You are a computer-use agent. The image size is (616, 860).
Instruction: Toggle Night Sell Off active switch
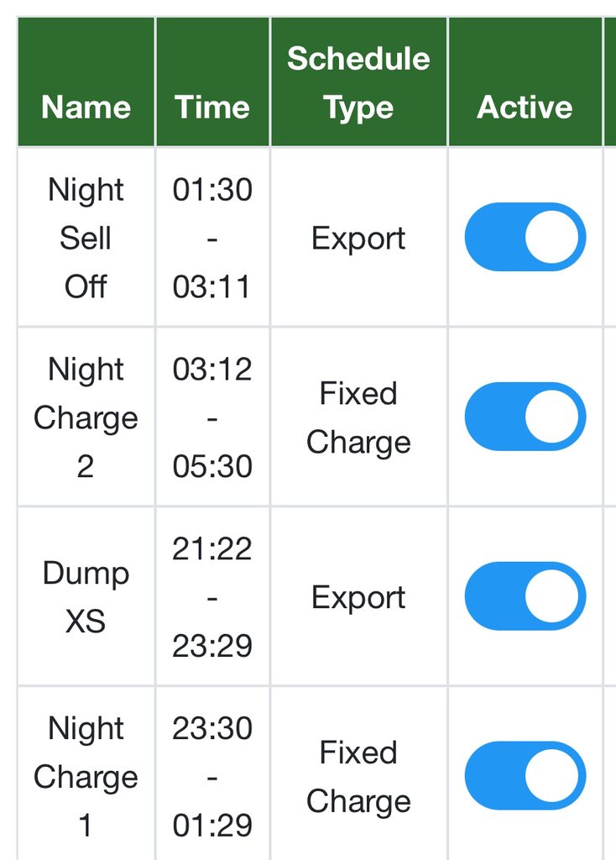click(525, 238)
